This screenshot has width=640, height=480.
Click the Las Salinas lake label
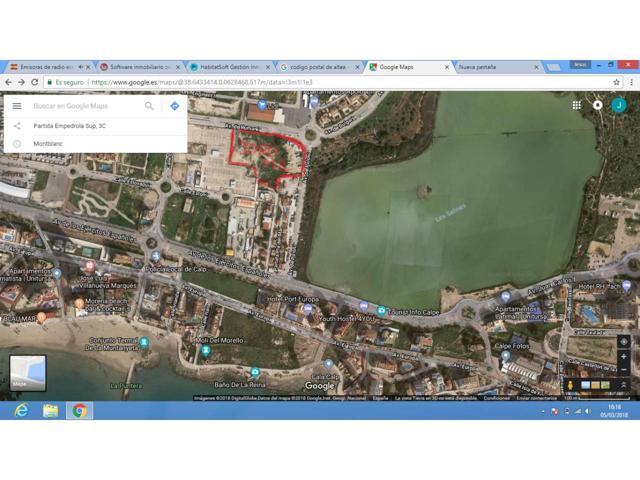(x=450, y=213)
